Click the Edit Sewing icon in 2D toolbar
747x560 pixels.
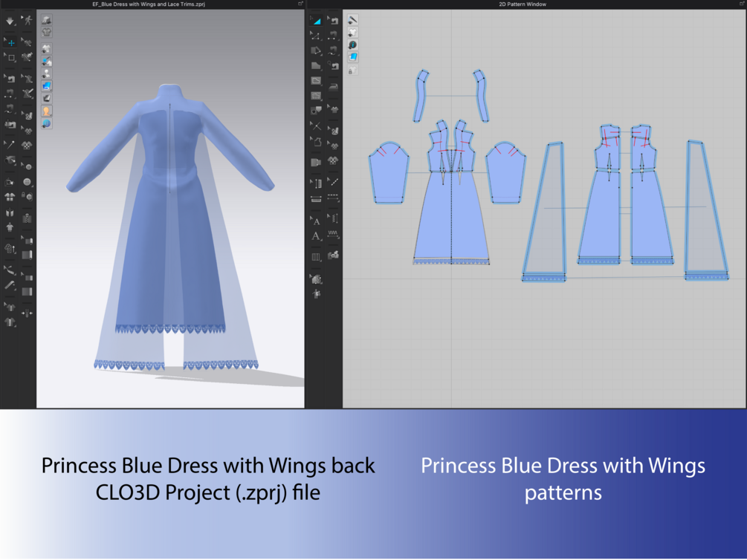click(x=334, y=21)
